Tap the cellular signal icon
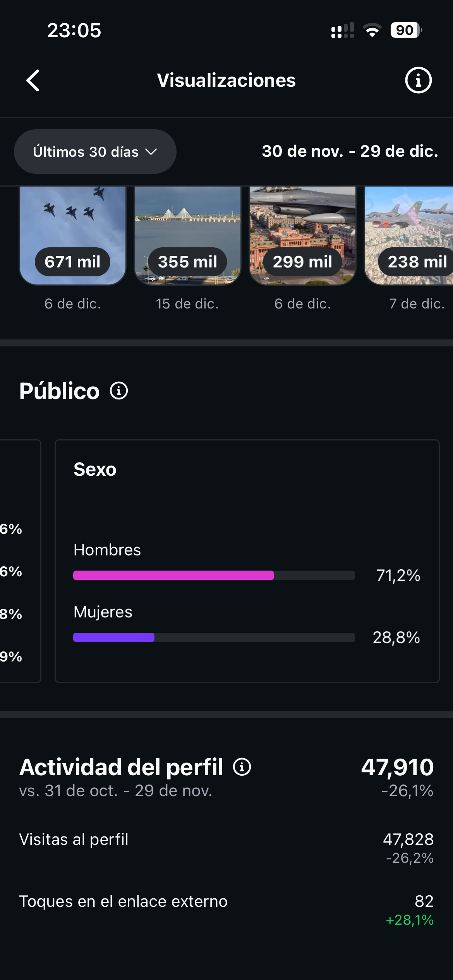 point(342,31)
